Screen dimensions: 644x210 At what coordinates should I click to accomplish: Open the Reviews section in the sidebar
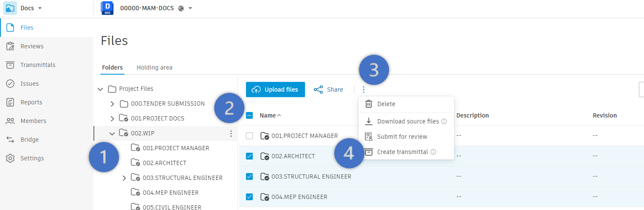point(32,46)
